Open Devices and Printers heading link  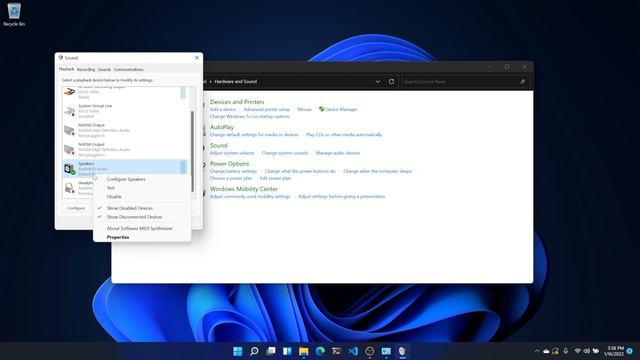coord(237,102)
